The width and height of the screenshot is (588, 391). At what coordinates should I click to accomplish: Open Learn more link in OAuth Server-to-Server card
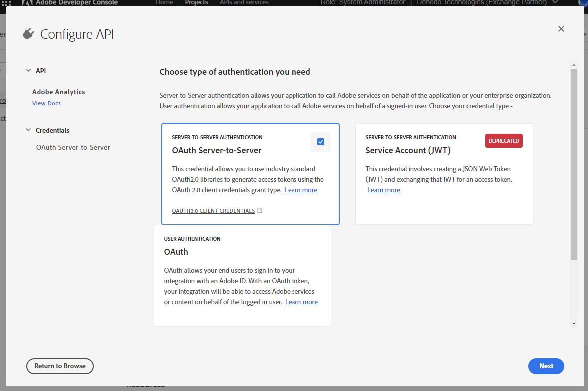point(301,190)
